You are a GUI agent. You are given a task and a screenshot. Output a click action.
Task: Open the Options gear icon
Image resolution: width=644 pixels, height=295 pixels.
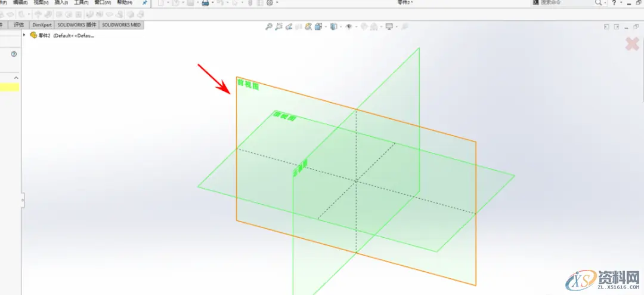pos(270,2)
